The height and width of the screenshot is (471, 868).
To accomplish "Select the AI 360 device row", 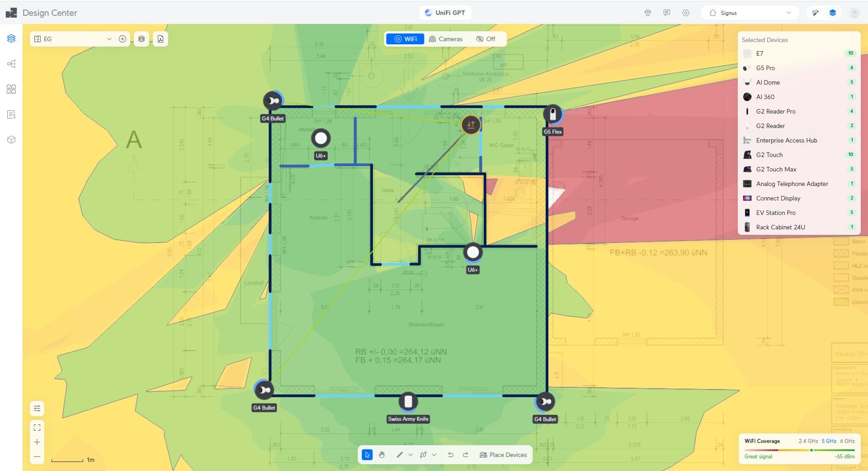I will pos(799,97).
